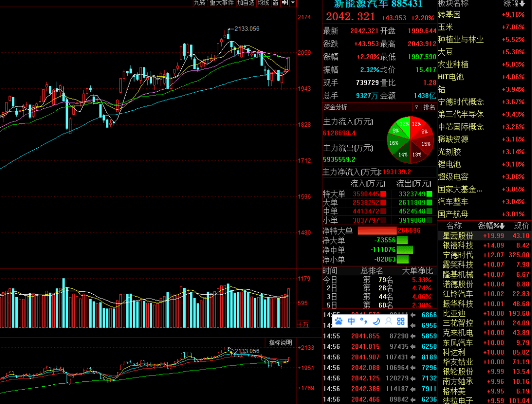Click the Baidu paw logo in IME bar
The image size is (532, 404).
339,321
